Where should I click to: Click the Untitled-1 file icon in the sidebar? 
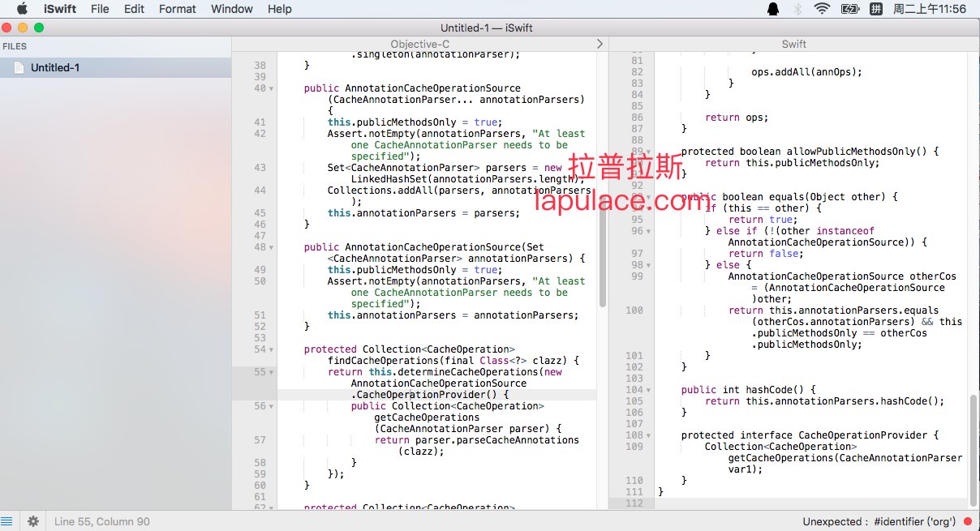(x=19, y=68)
